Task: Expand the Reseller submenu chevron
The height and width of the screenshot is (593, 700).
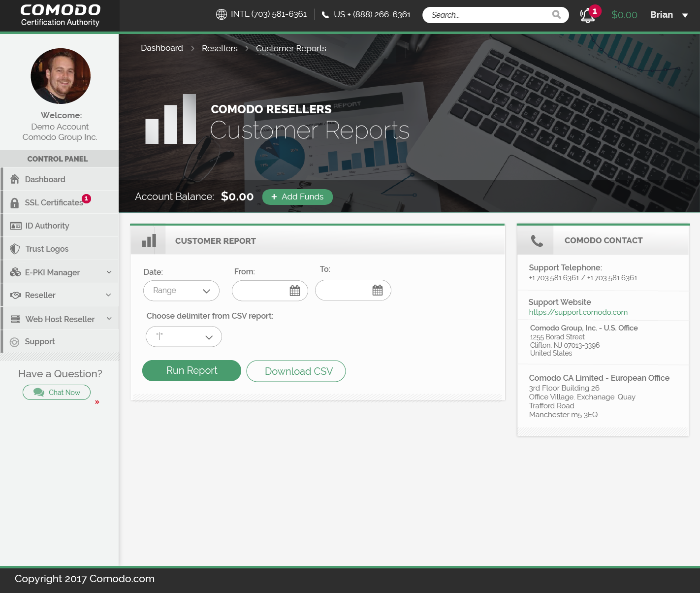Action: coord(108,295)
